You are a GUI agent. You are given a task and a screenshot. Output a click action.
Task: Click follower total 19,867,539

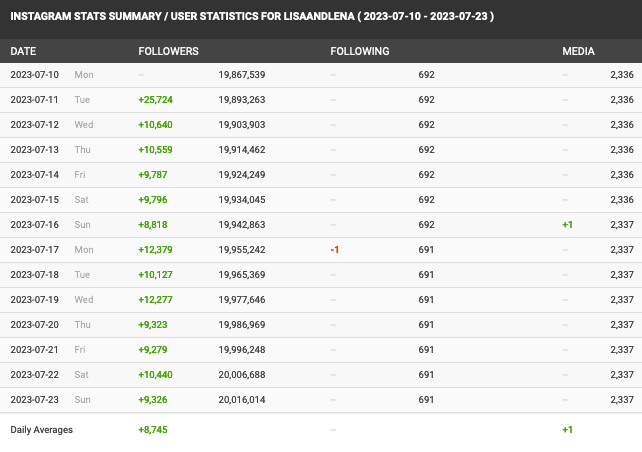point(242,75)
